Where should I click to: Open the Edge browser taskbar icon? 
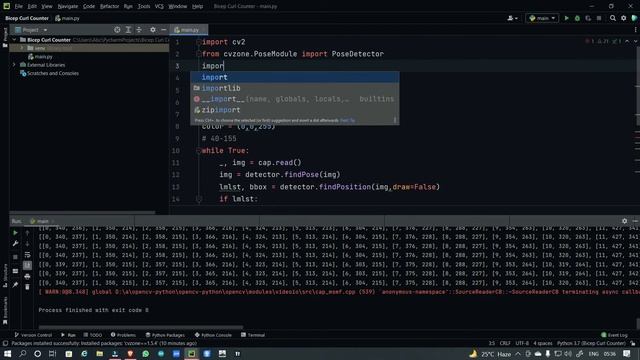click(84, 353)
